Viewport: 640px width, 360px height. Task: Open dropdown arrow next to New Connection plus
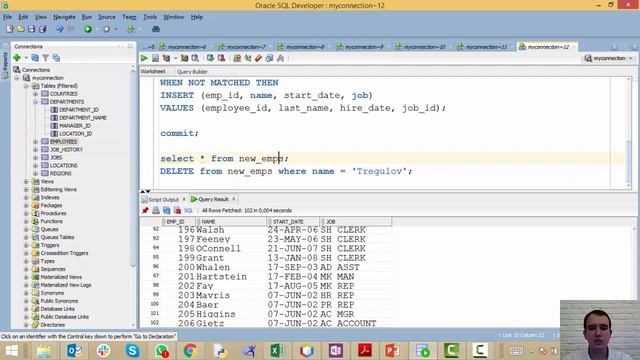pyautogui.click(x=26, y=58)
